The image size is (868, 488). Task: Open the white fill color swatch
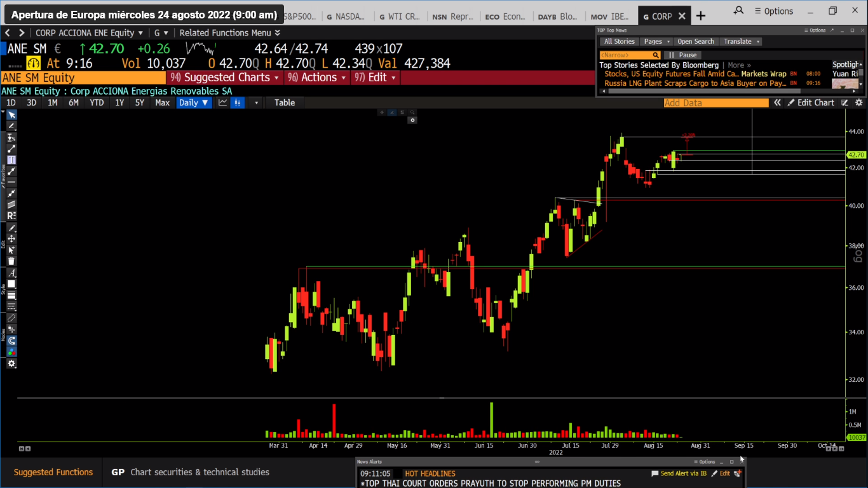tap(11, 284)
